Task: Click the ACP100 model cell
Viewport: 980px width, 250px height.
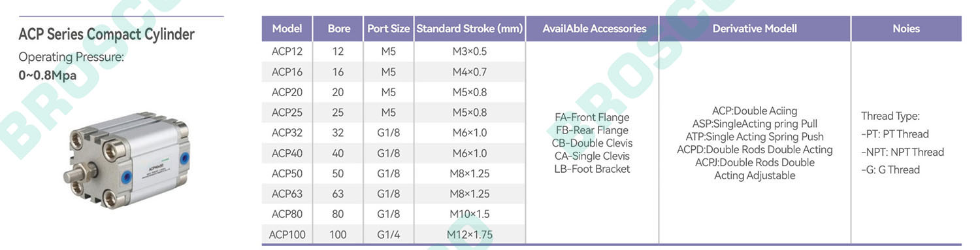Action: click(x=287, y=234)
